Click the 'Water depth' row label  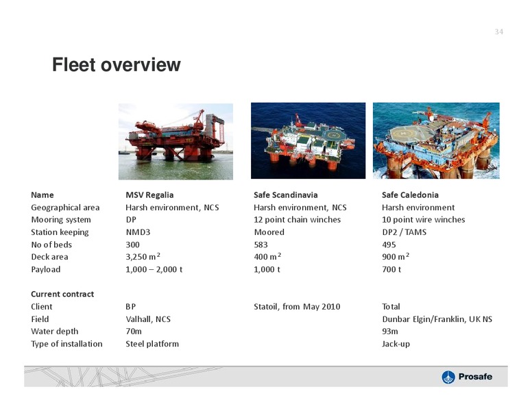(x=55, y=332)
